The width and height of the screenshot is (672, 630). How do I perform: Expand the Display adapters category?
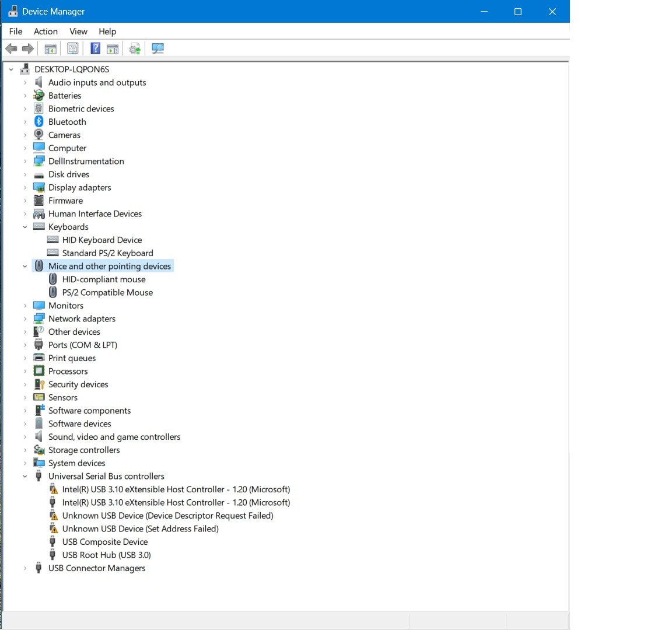coord(25,188)
